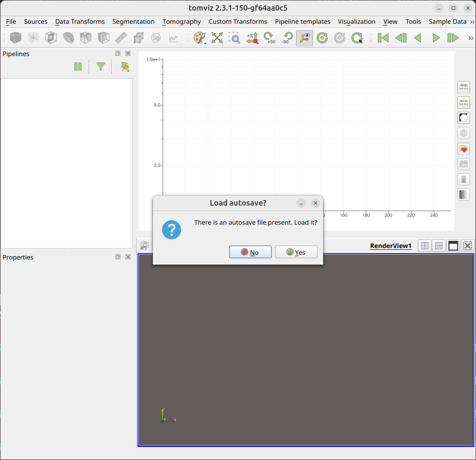
Task: Toggle the orientation axes visibility
Action: [304, 38]
